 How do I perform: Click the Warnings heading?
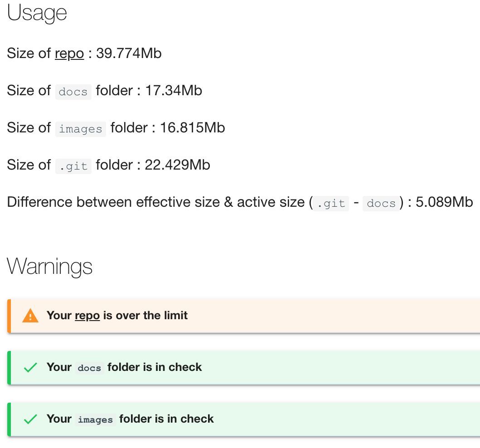pos(50,266)
